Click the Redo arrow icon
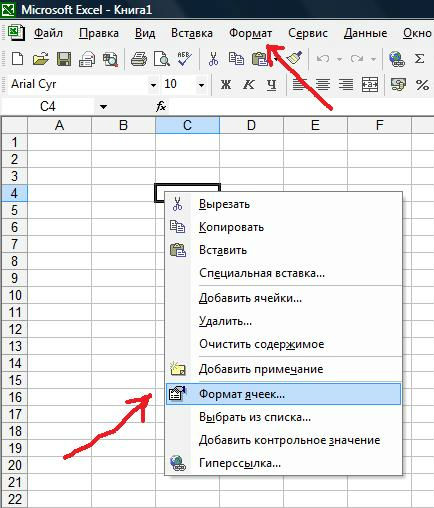 (357, 59)
